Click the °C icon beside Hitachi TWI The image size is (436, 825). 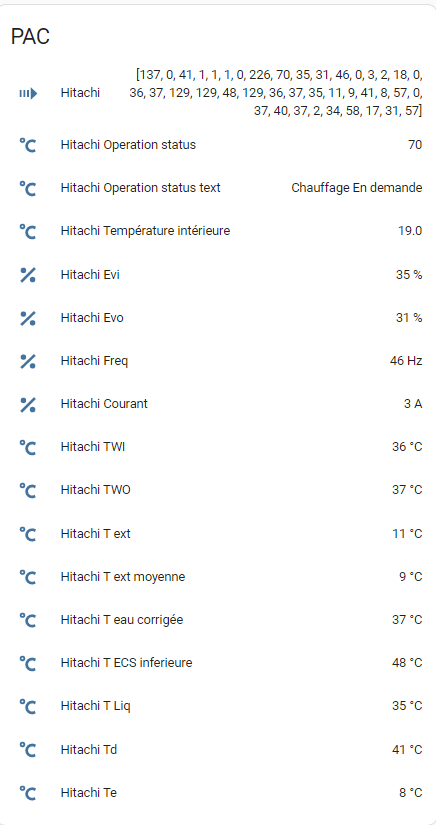28,447
